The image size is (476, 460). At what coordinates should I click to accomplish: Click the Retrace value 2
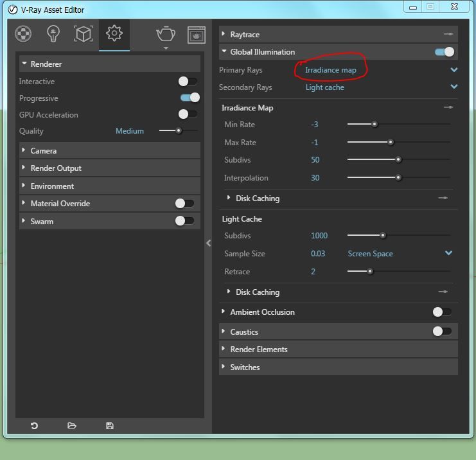[313, 272]
